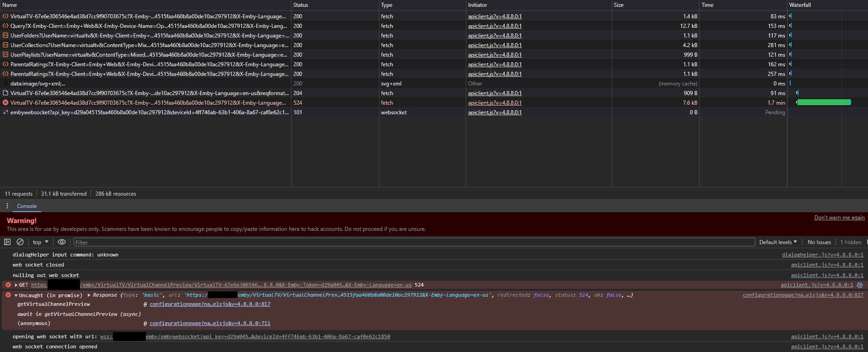This screenshot has height=352, width=868.
Task: Sort requests by the Status column header
Action: [x=301, y=5]
